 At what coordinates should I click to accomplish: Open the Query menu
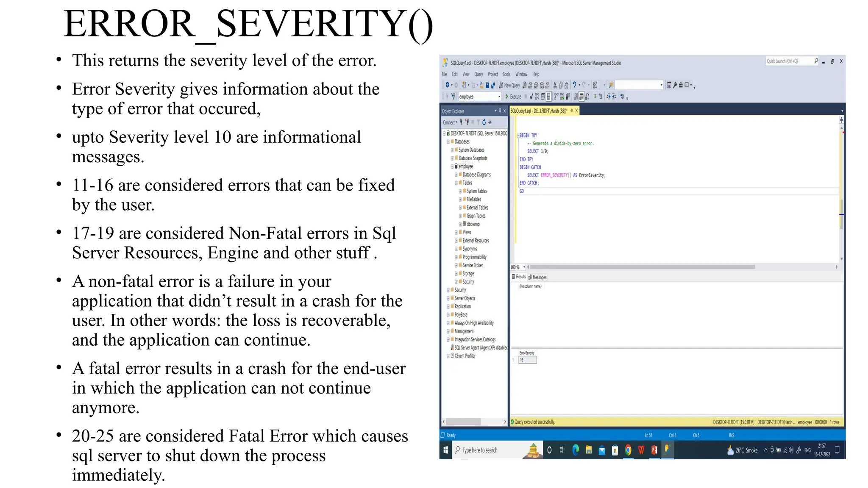click(x=479, y=74)
